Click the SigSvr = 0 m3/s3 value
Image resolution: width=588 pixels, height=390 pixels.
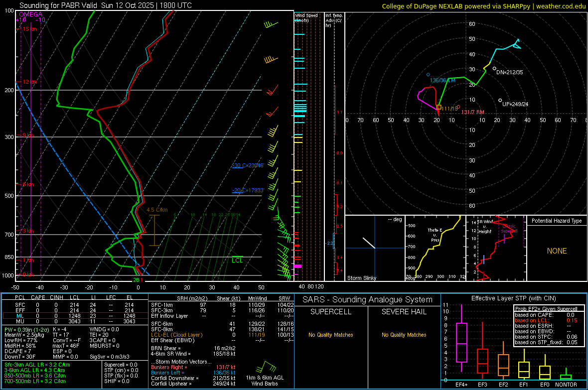(110, 357)
